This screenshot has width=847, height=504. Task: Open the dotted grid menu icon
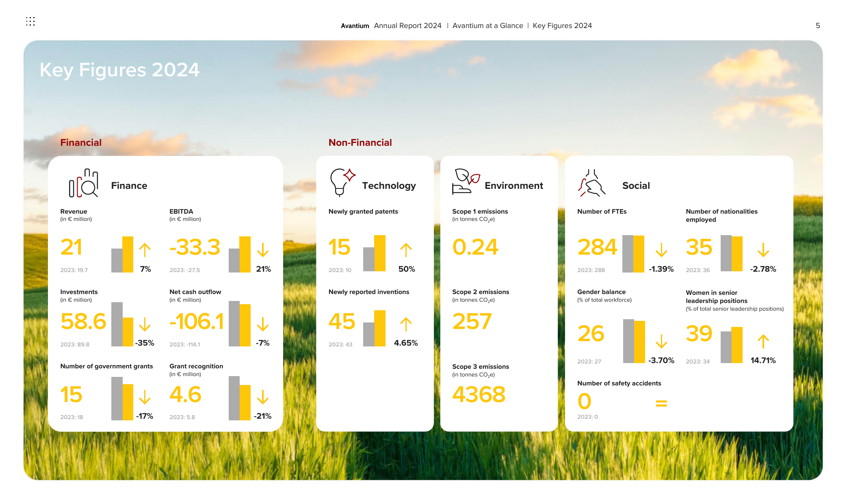point(30,22)
